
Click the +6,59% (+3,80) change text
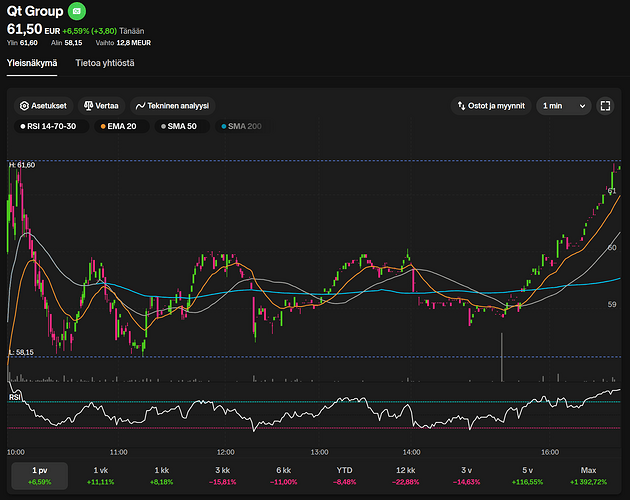[90, 31]
